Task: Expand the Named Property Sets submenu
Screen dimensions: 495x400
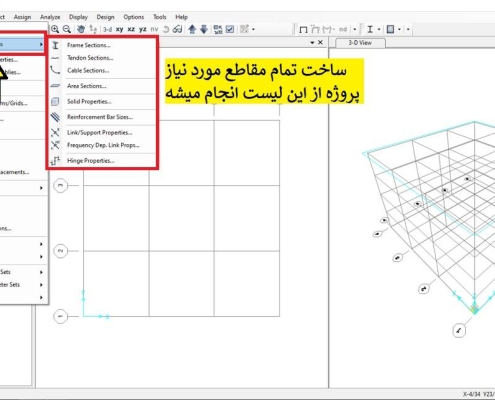Action: click(x=22, y=272)
